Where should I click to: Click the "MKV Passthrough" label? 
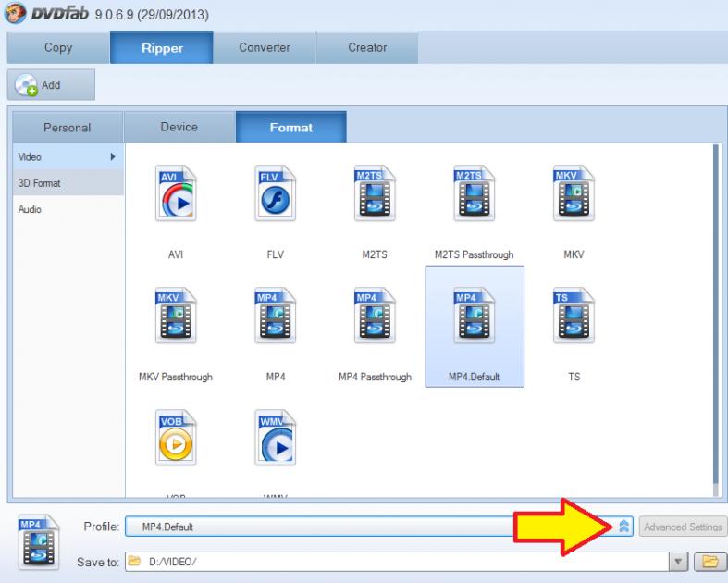click(176, 377)
